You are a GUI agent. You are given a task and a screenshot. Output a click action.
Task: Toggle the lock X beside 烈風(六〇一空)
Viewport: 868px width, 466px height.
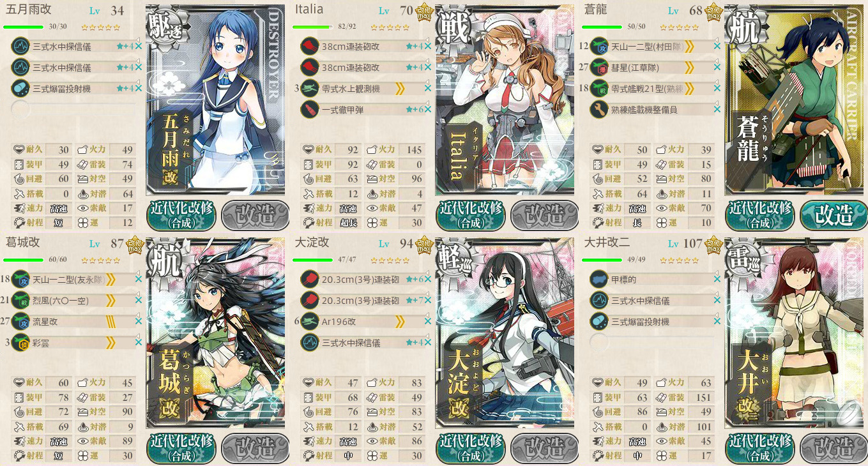tap(139, 300)
